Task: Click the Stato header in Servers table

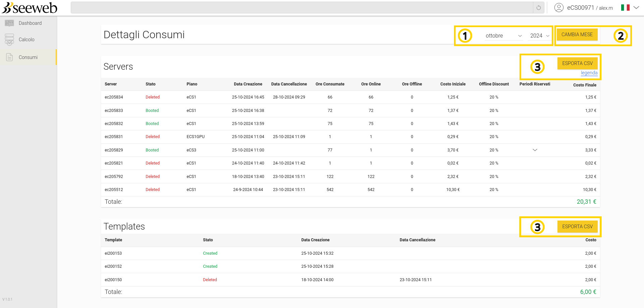Action: pyautogui.click(x=151, y=84)
